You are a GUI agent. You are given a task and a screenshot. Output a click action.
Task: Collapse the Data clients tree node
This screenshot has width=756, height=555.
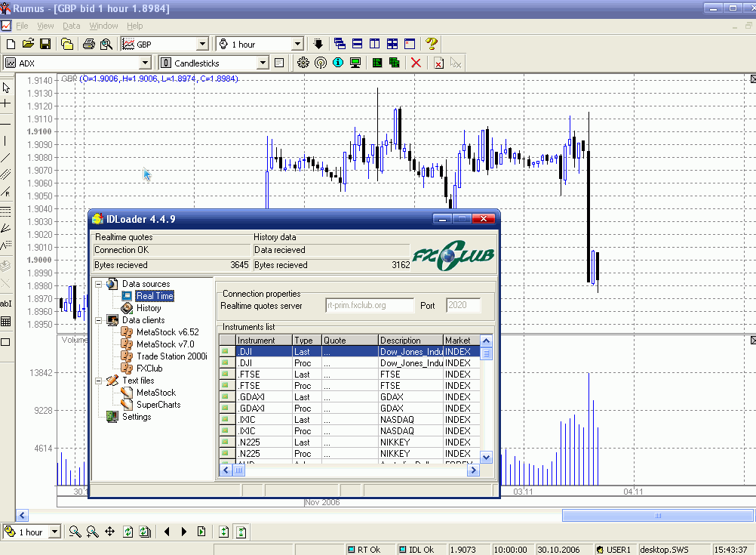98,320
